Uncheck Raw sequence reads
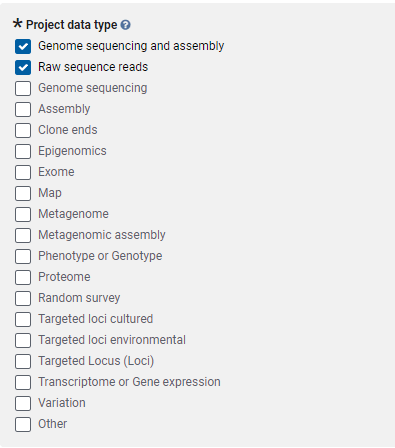 pos(23,67)
